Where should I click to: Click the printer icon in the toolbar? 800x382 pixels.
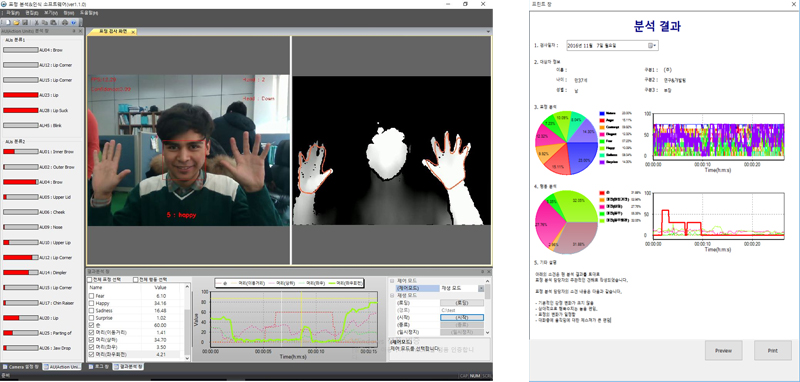coord(65,22)
